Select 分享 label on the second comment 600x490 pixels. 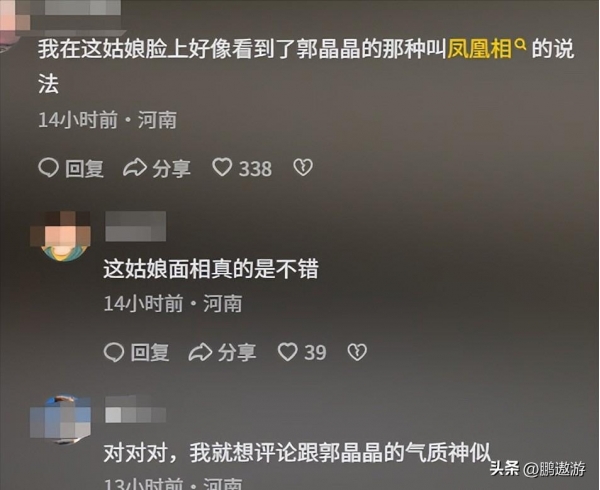coord(237,352)
